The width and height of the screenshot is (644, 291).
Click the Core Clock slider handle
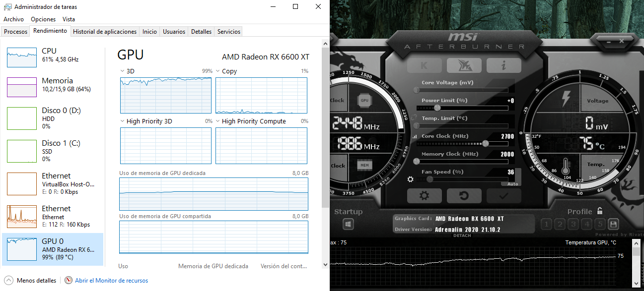coord(485,143)
